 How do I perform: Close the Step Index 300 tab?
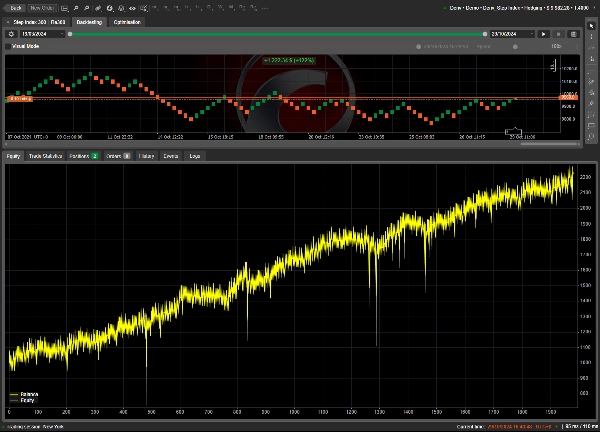8,22
